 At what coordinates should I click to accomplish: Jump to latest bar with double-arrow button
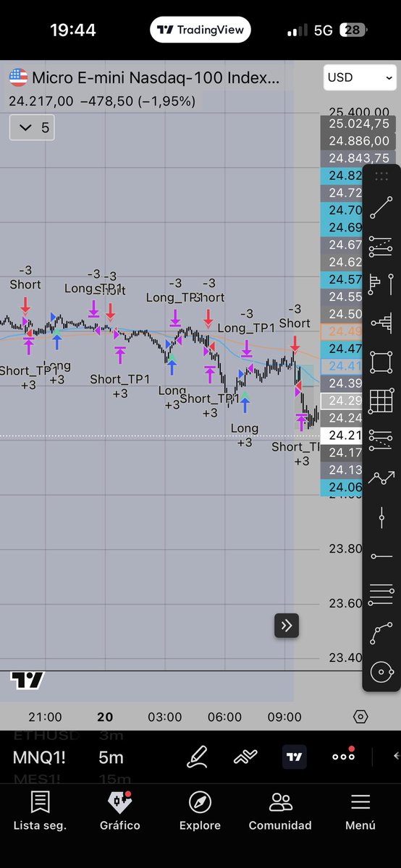287,626
